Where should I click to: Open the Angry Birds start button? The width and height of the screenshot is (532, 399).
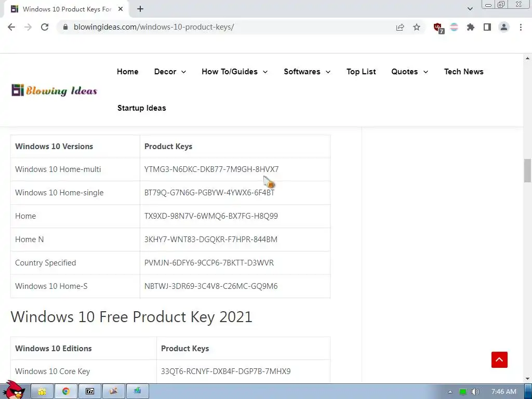click(14, 390)
